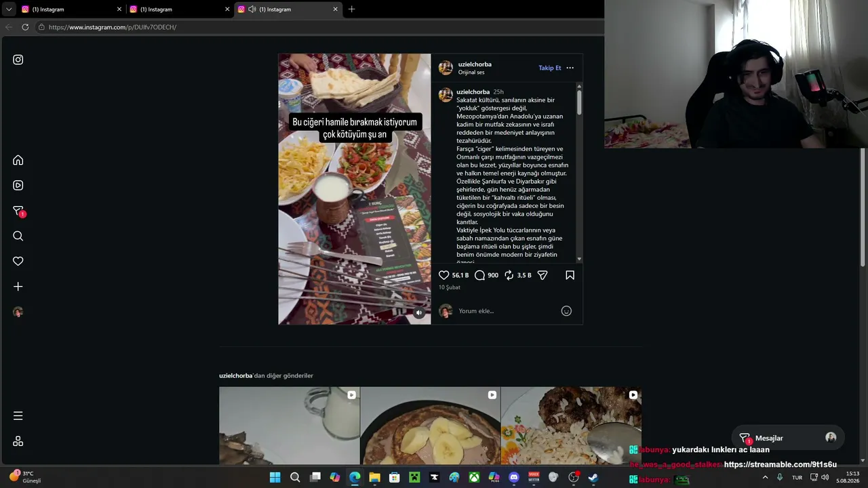Repost using the repost arrows icon
Viewport: 868px width, 488px height.
(509, 275)
